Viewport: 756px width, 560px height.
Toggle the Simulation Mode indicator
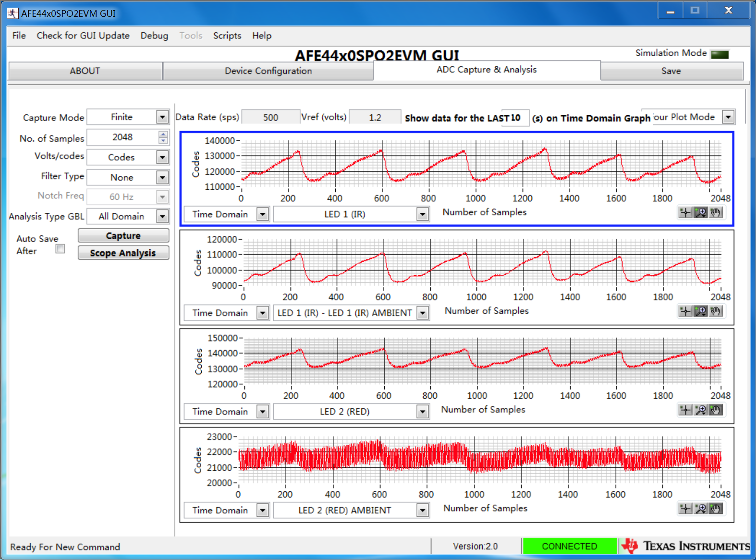tap(720, 54)
